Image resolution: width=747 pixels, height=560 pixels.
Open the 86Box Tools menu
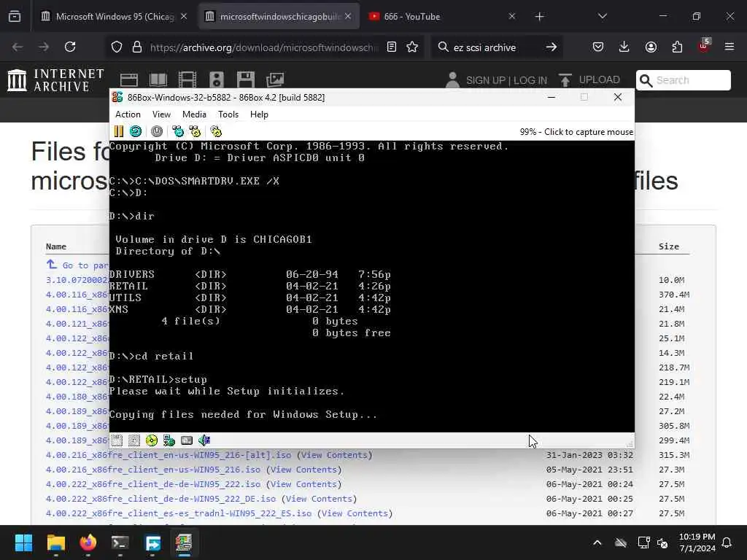coord(228,114)
